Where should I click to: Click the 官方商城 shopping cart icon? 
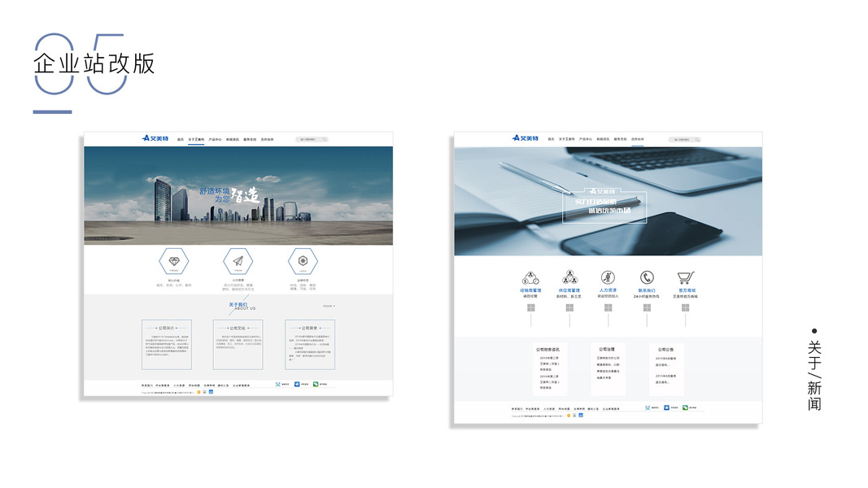[685, 277]
